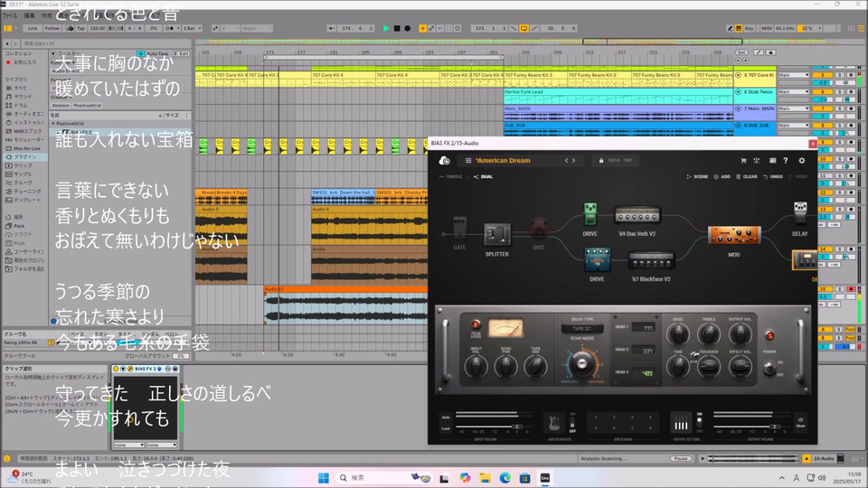Click UNDO in the BIAS FX toolbar
The image size is (868, 488).
pos(773,176)
